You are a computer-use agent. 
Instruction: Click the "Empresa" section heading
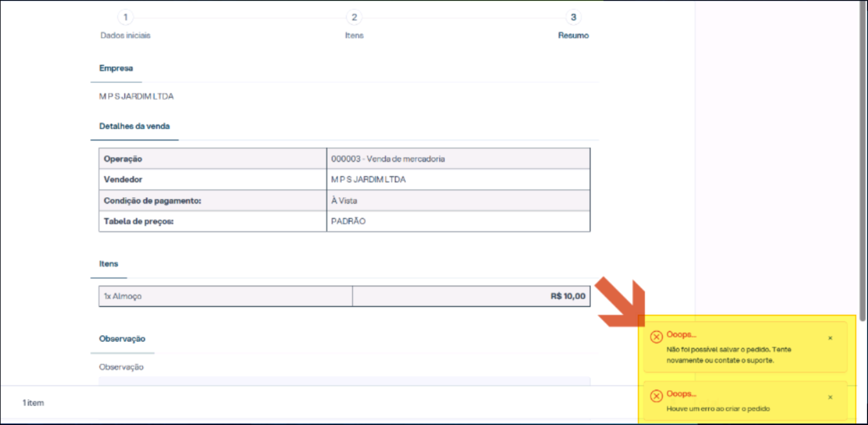[x=116, y=68]
